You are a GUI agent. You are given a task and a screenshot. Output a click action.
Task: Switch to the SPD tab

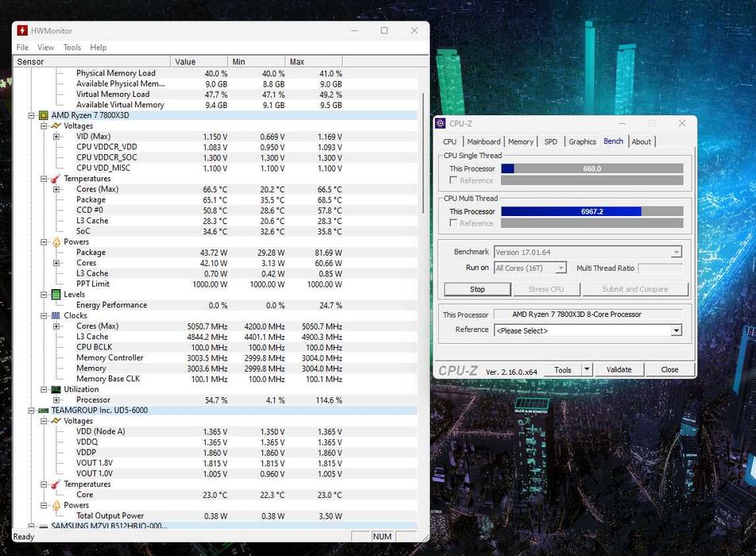coord(551,141)
